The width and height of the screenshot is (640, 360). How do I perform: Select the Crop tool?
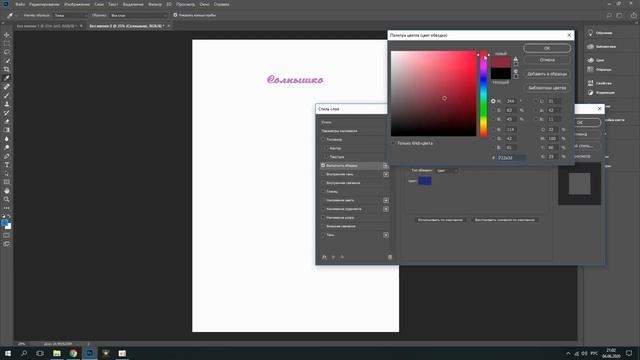[7, 69]
